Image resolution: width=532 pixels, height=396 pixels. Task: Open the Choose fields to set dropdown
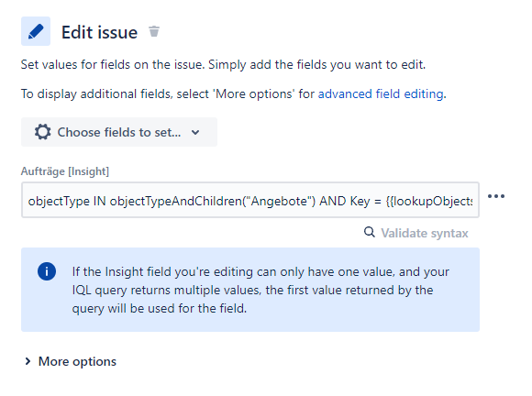(119, 132)
